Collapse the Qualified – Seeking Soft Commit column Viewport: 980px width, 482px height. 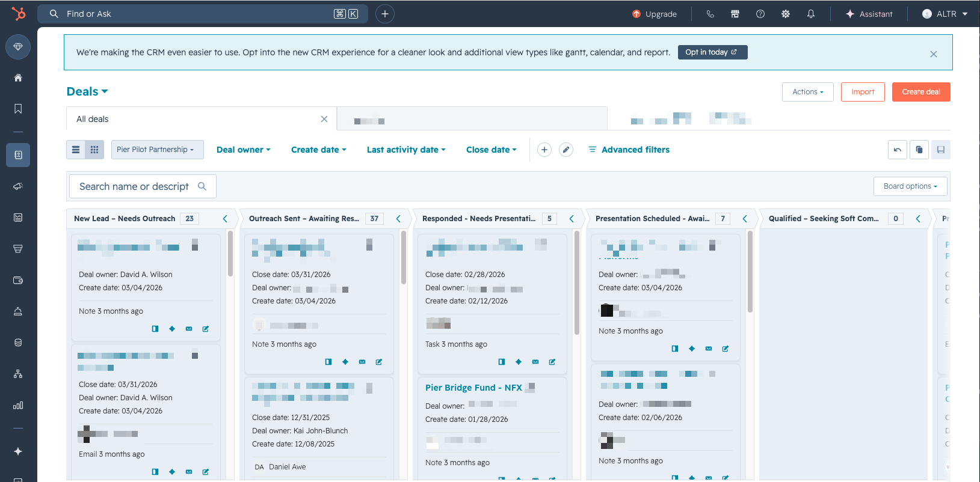point(918,219)
